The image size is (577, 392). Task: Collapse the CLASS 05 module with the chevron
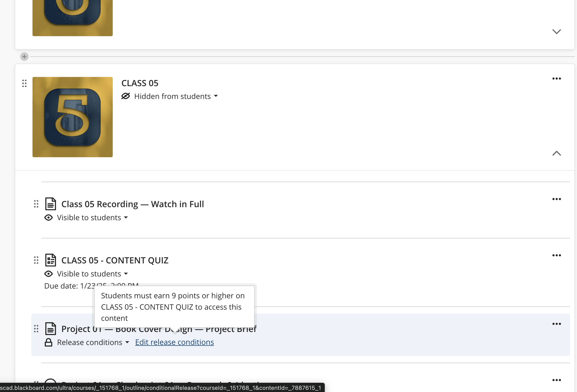[556, 154]
